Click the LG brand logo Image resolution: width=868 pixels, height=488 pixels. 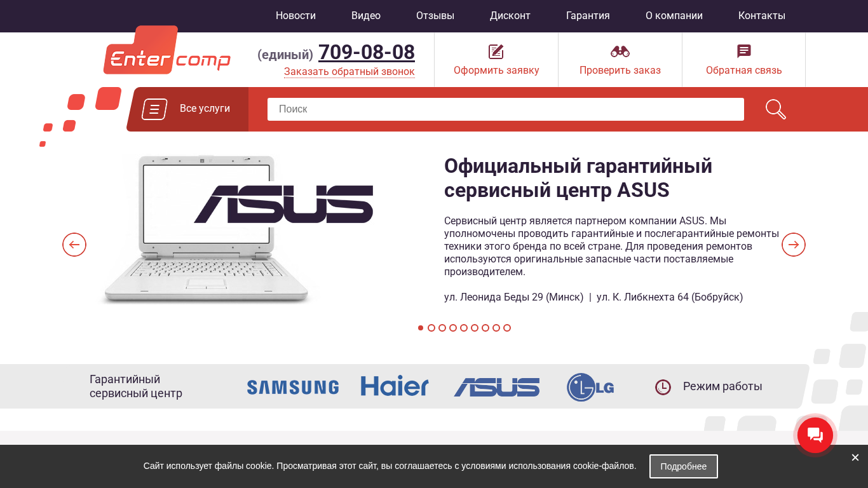point(590,387)
